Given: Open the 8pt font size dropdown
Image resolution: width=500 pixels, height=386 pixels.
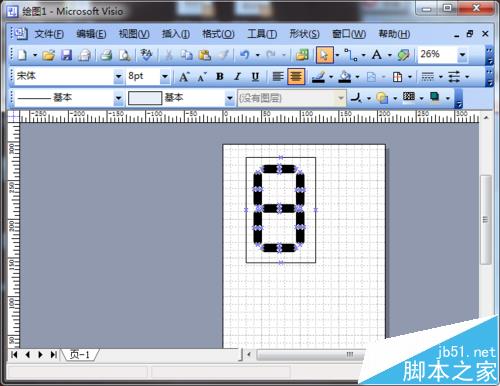Looking at the screenshot, I should 164,77.
